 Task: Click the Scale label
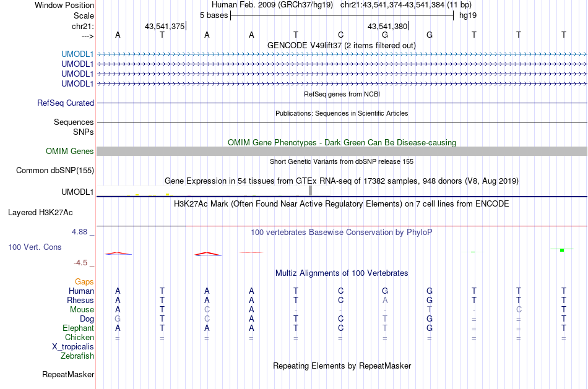tap(84, 15)
